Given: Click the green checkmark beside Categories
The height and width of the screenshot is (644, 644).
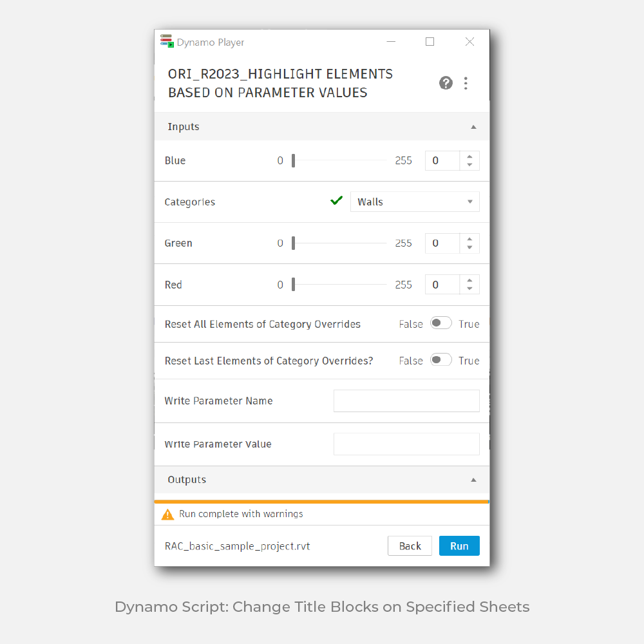Looking at the screenshot, I should pos(336,201).
